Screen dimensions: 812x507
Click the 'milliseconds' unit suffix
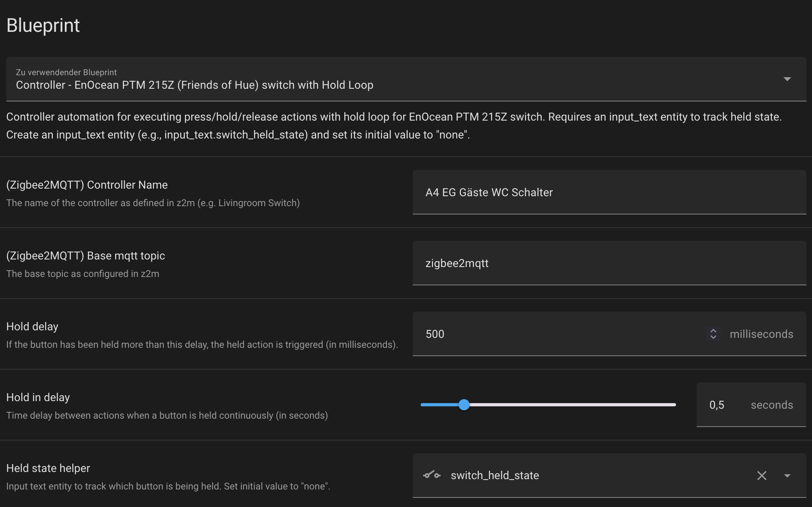pos(761,334)
